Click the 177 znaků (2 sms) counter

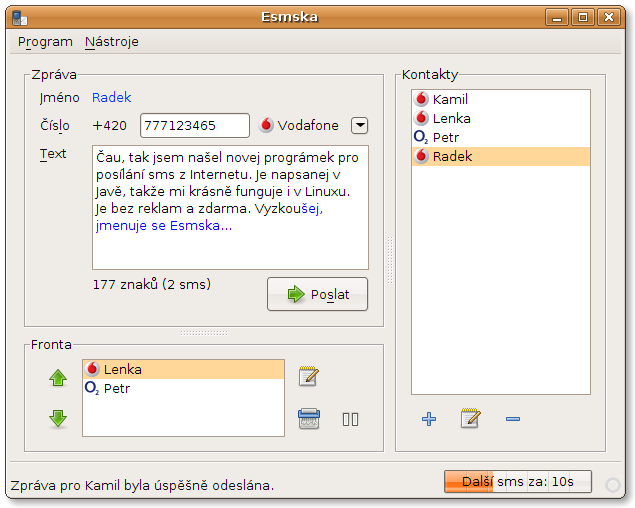tap(152, 284)
